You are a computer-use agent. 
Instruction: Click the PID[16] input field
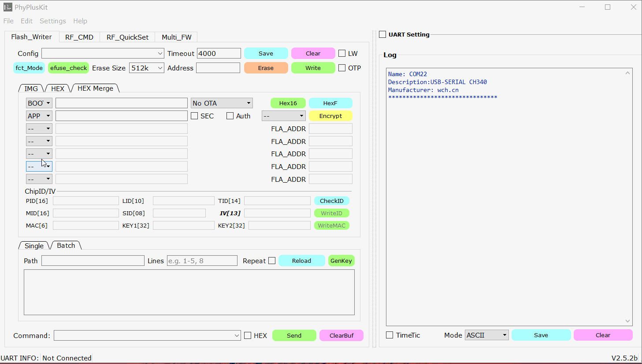click(86, 201)
